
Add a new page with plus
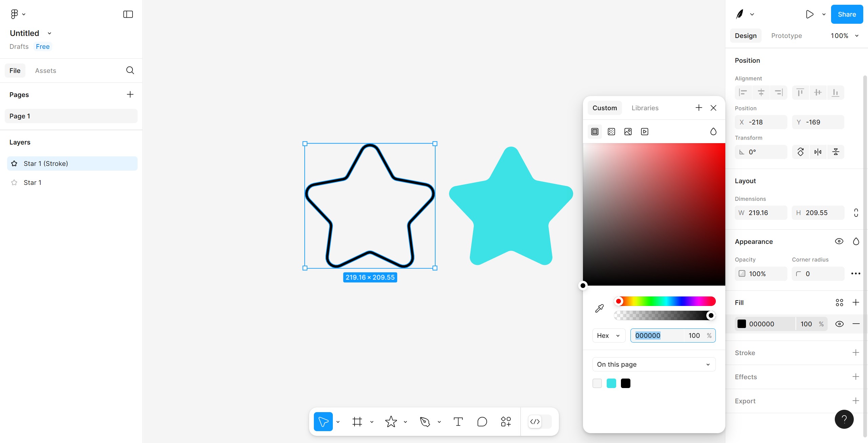[130, 95]
